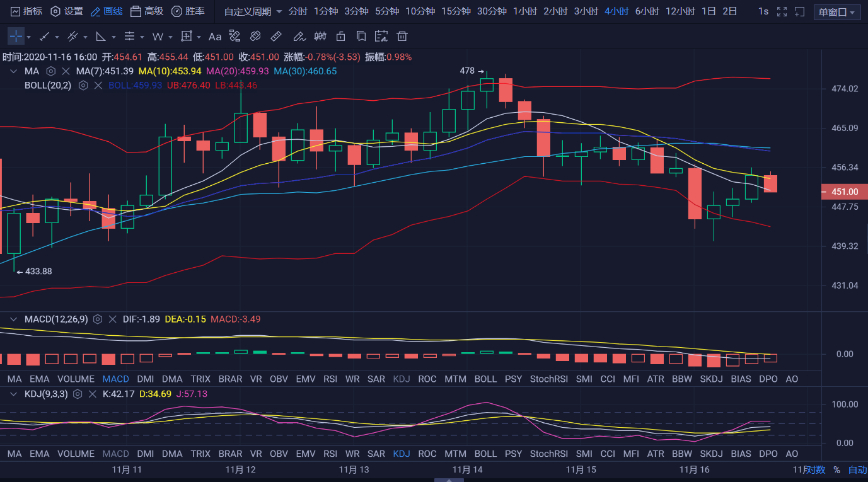This screenshot has width=868, height=482.
Task: Toggle automatic scale (自动)
Action: click(857, 469)
